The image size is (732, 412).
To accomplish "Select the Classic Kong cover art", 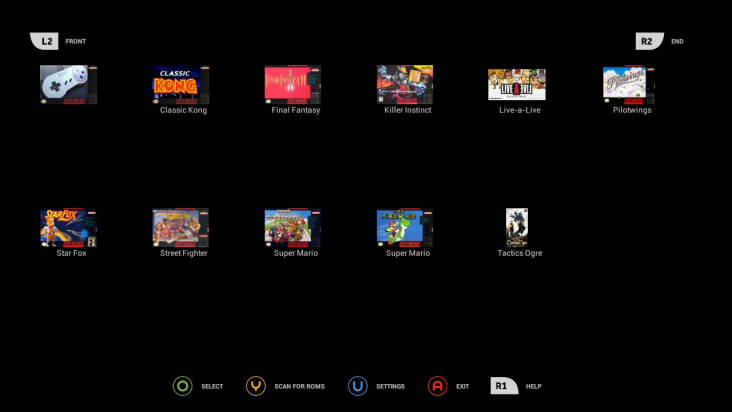I will tap(181, 84).
